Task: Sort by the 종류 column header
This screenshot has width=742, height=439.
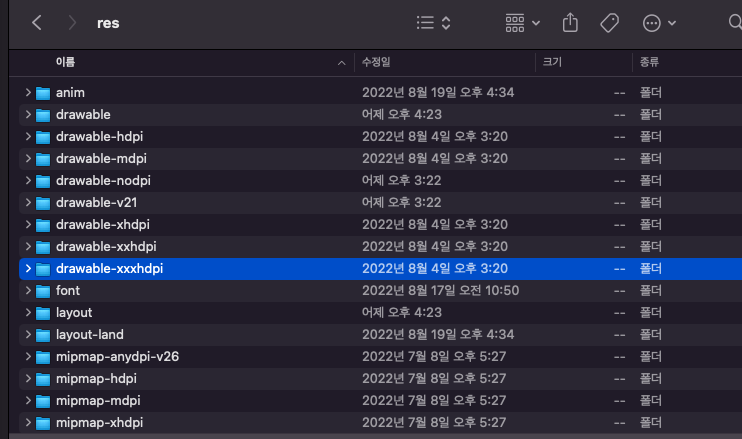Action: click(649, 62)
